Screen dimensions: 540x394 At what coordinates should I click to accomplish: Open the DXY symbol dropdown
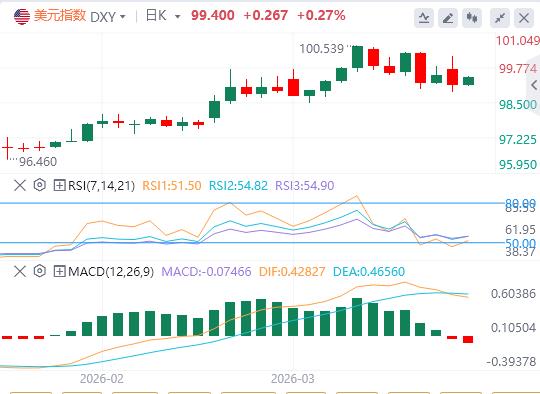point(108,16)
